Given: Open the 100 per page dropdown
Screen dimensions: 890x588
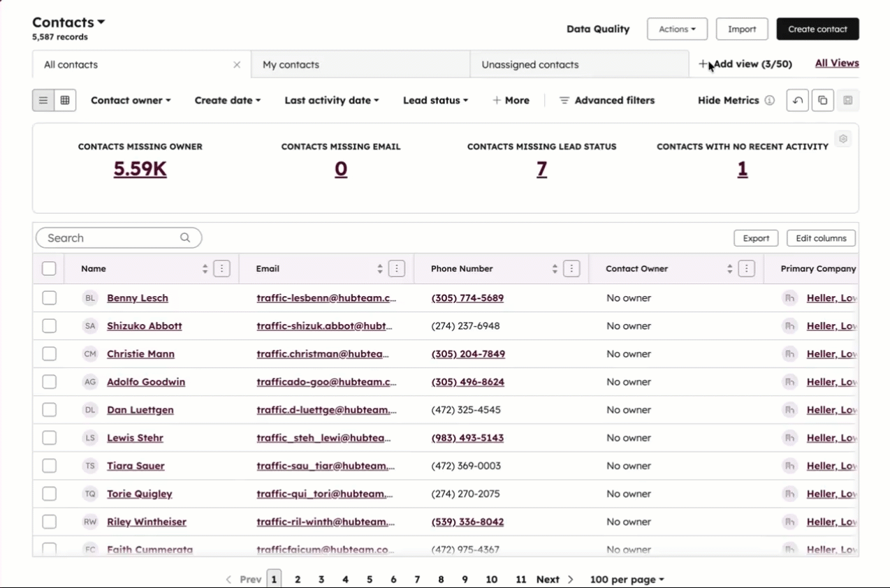Looking at the screenshot, I should click(626, 579).
